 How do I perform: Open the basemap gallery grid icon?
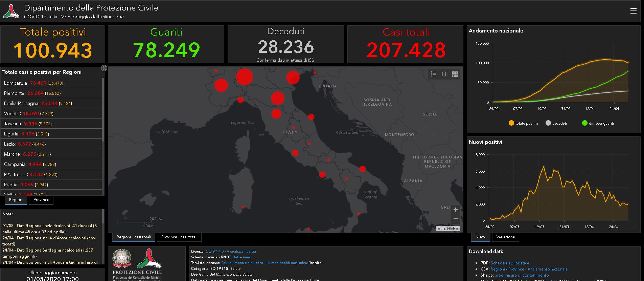(455, 74)
